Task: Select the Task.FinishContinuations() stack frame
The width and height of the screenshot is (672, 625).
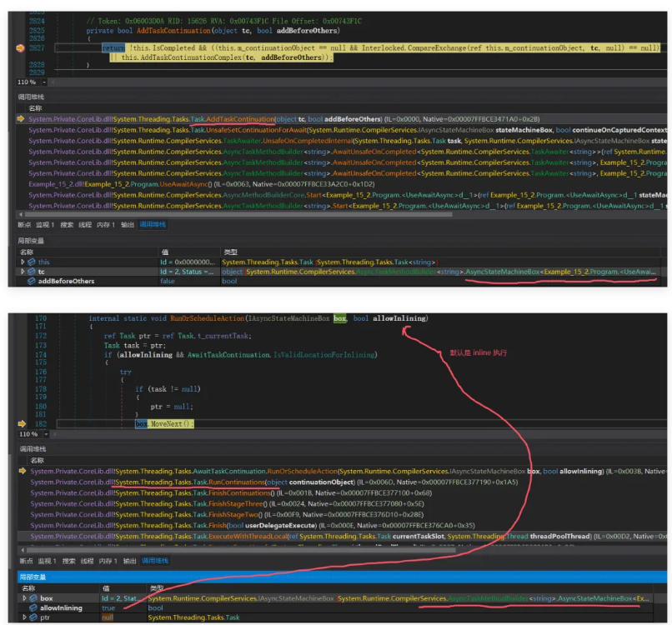Action: point(231,492)
